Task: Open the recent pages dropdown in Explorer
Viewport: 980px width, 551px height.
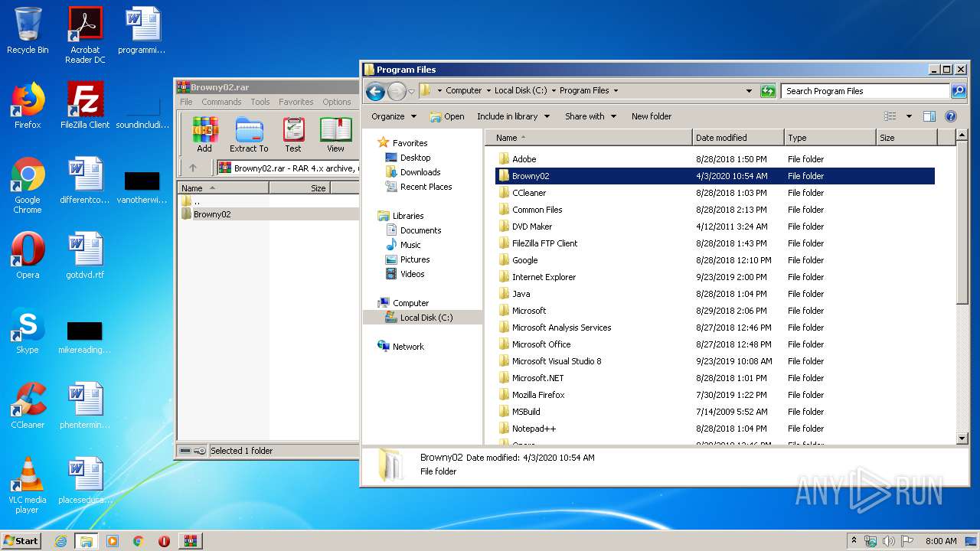Action: point(411,92)
